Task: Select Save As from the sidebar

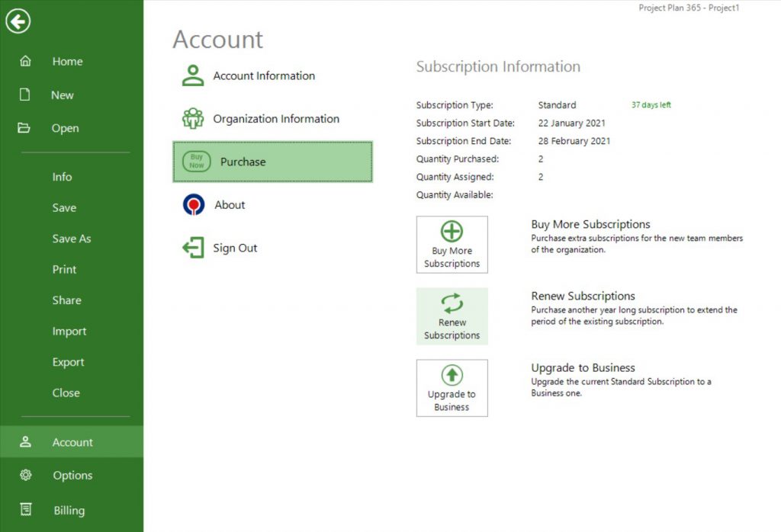Action: point(72,238)
